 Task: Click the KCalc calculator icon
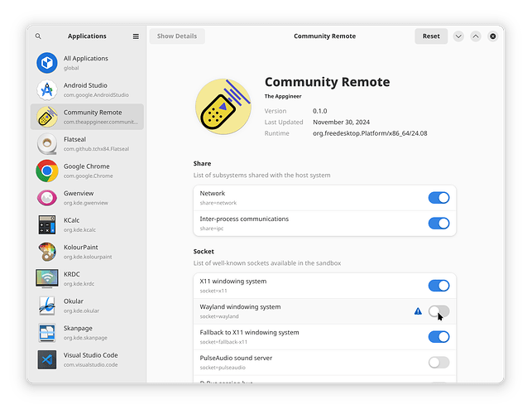47,224
